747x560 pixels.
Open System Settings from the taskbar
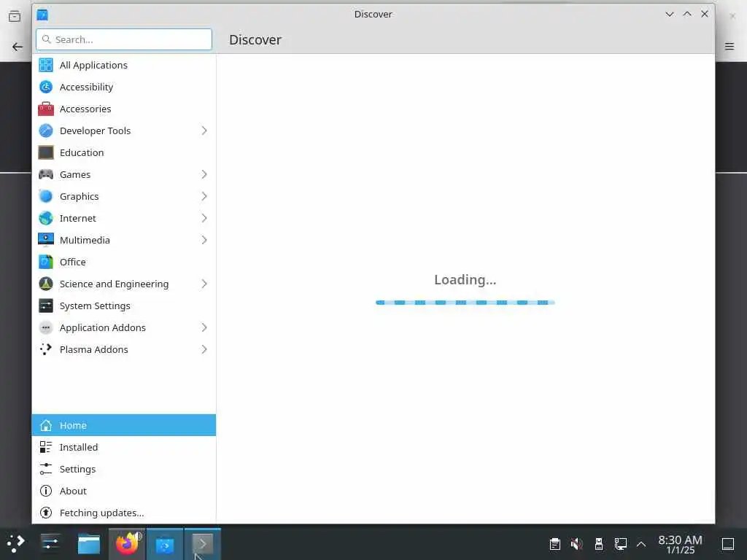pos(50,544)
